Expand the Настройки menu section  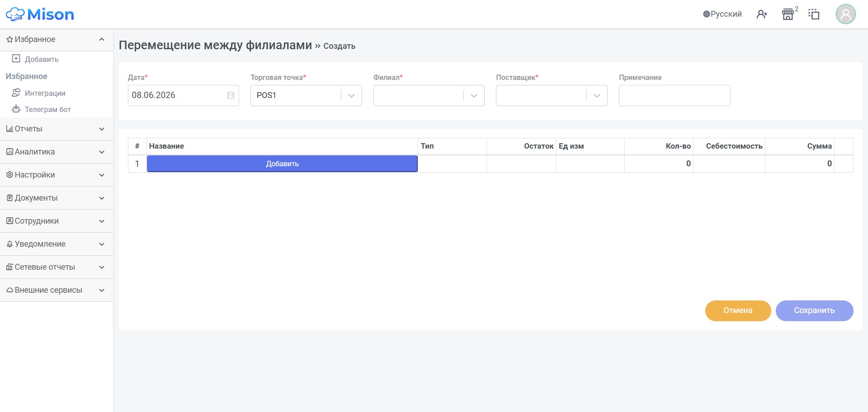pyautogui.click(x=57, y=175)
